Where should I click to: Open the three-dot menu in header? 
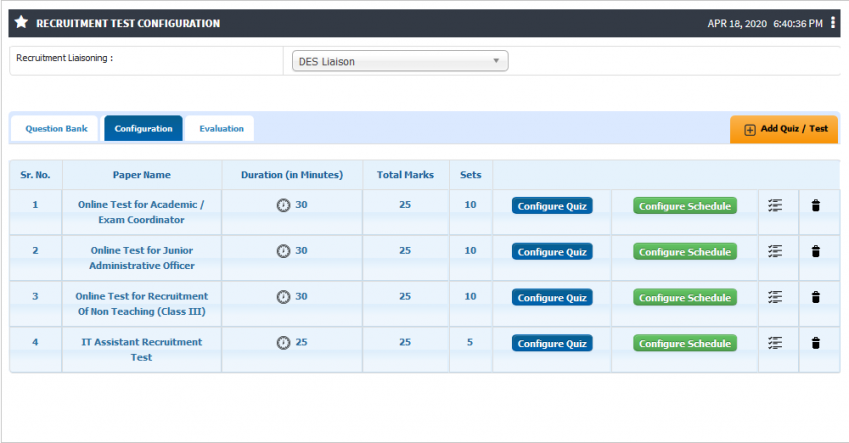point(833,23)
